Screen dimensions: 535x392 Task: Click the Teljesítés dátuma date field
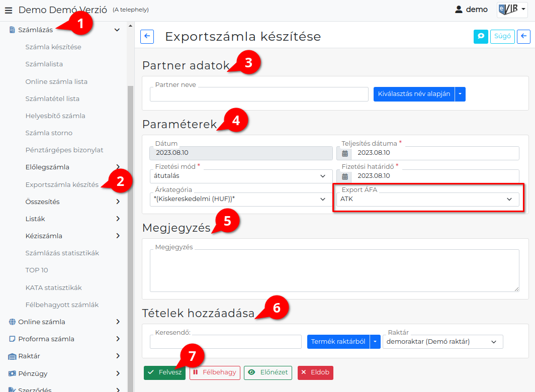[x=436, y=153]
